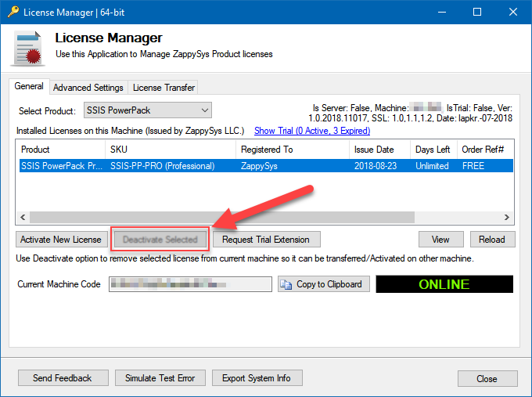Image resolution: width=532 pixels, height=397 pixels.
Task: Click the Issue Date column header
Action: 379,150
